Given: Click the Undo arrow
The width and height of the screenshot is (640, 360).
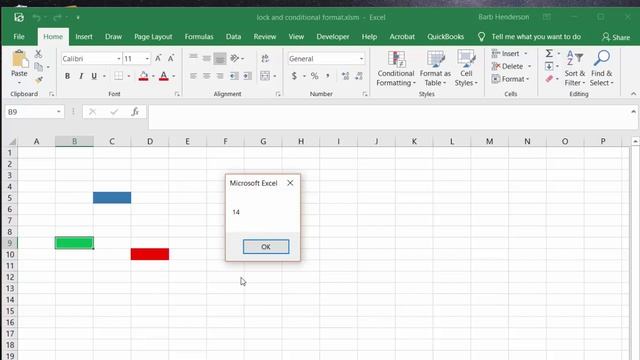Looking at the screenshot, I should [36, 18].
